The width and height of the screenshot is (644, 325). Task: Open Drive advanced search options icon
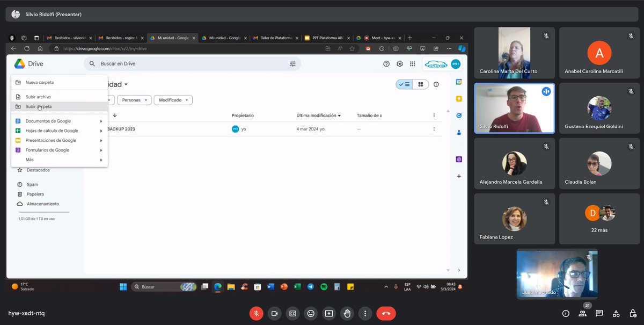pos(292,64)
